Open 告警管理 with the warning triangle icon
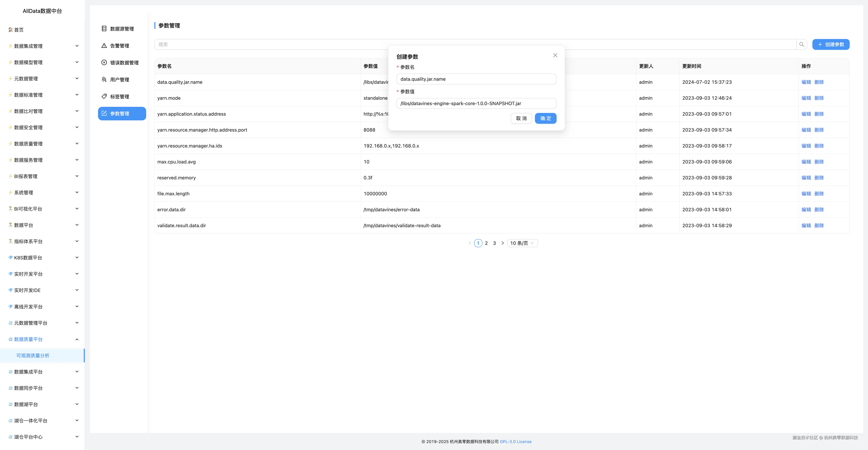This screenshot has width=868, height=450. pos(119,46)
